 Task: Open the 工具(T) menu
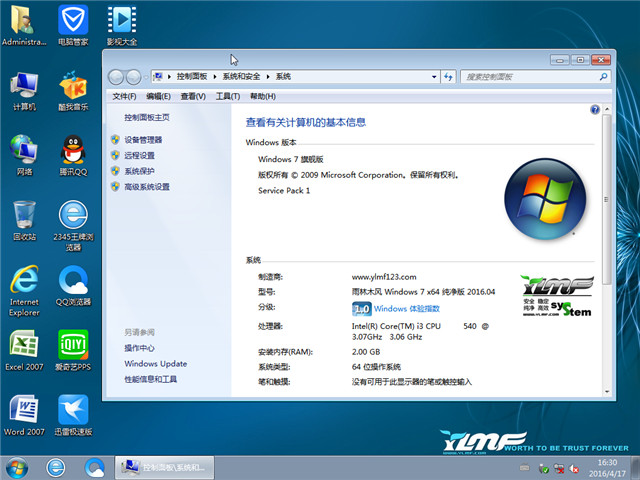tap(228, 96)
